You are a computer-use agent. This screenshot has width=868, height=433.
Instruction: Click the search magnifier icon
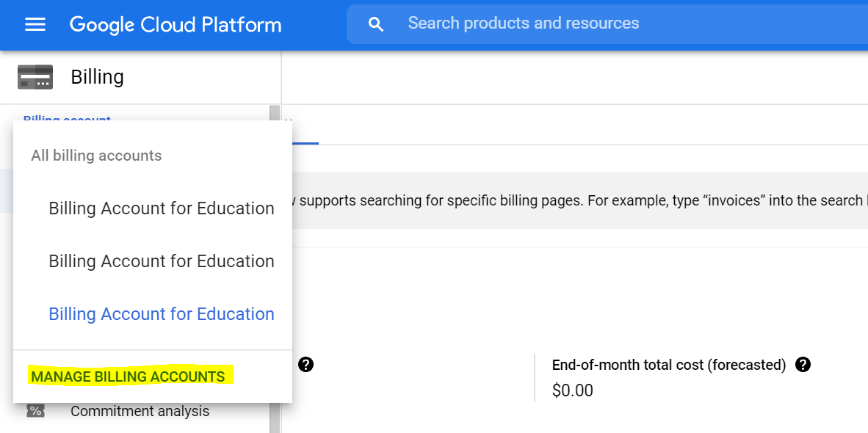(x=376, y=24)
